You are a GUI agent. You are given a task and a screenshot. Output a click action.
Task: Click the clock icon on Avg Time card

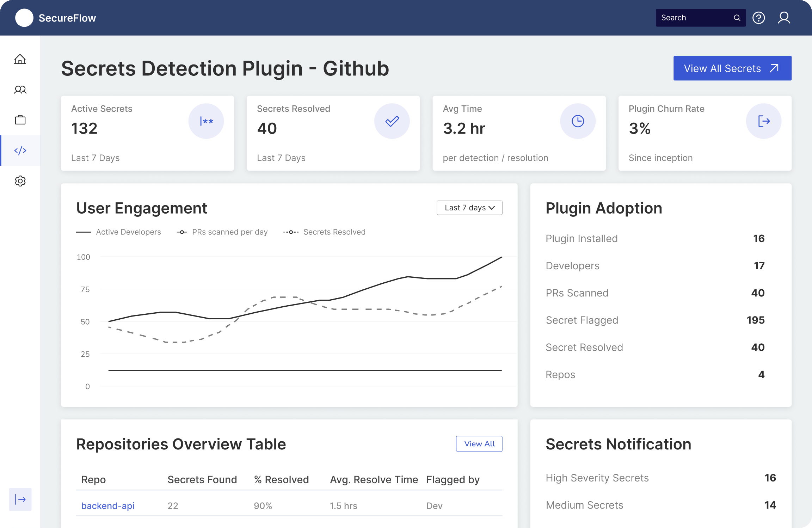click(x=578, y=121)
